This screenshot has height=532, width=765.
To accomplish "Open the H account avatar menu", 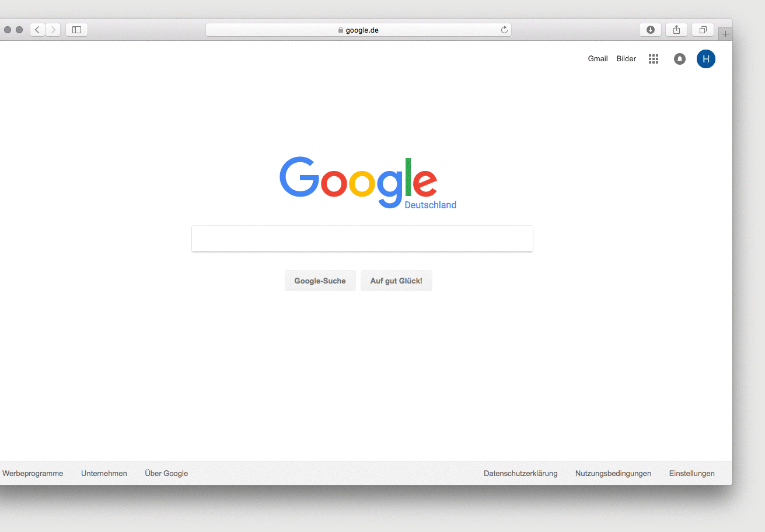I will click(x=706, y=59).
